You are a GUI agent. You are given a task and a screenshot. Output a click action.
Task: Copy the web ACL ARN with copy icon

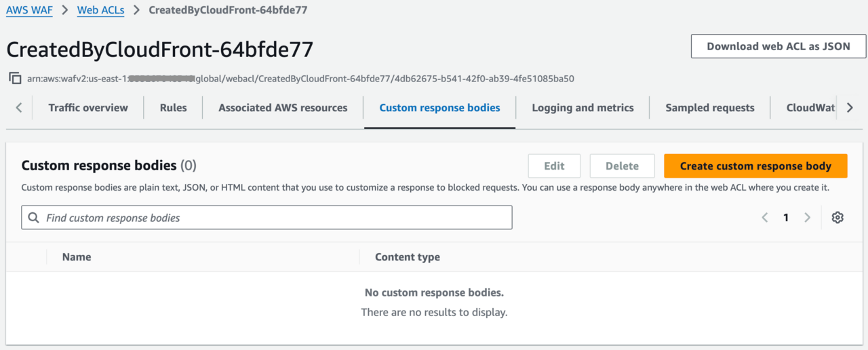coord(15,78)
